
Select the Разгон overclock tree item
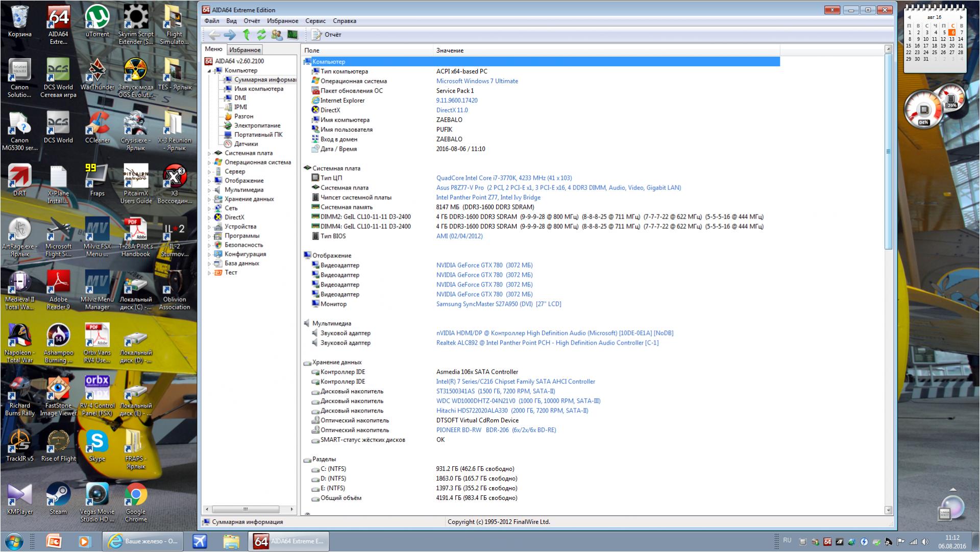click(x=243, y=116)
